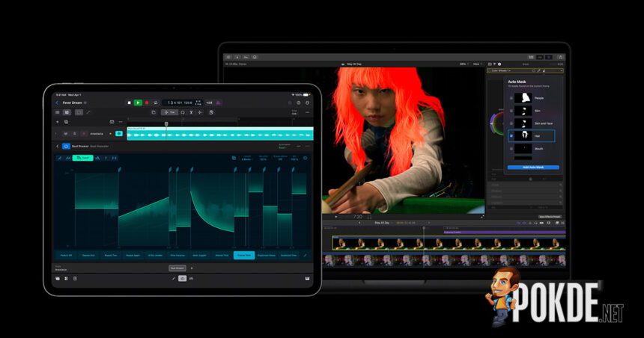Image resolution: width=644 pixels, height=338 pixels.
Task: Start recording with the red Record button
Action: click(x=147, y=102)
